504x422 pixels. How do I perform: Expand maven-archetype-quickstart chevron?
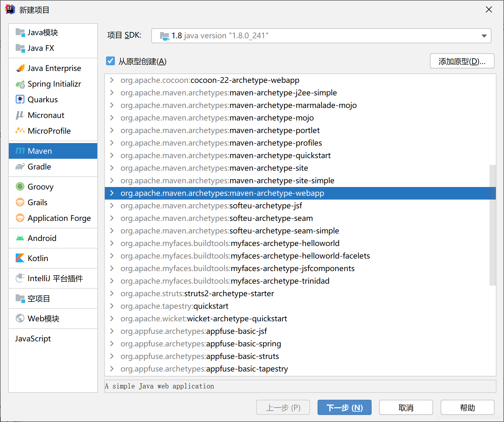pyautogui.click(x=112, y=155)
